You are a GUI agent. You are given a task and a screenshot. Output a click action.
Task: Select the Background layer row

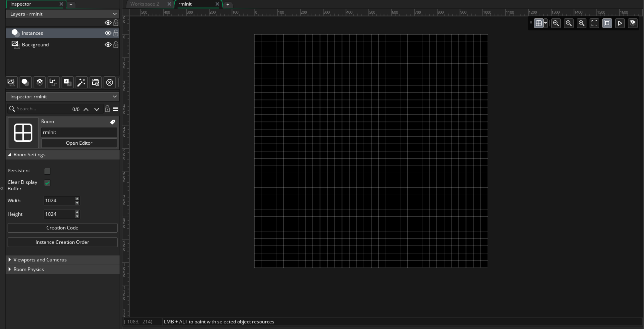coord(63,45)
